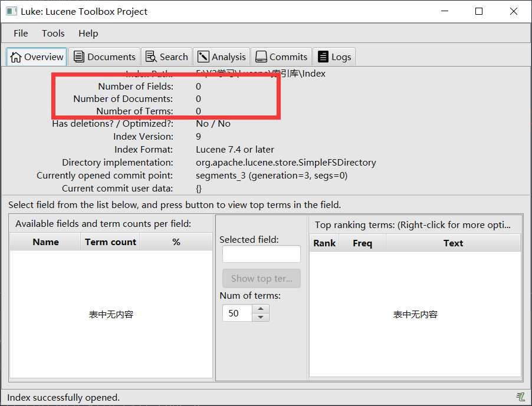Viewport: 532px width, 406px height.
Task: Sort fields by Term count column
Action: coord(110,242)
